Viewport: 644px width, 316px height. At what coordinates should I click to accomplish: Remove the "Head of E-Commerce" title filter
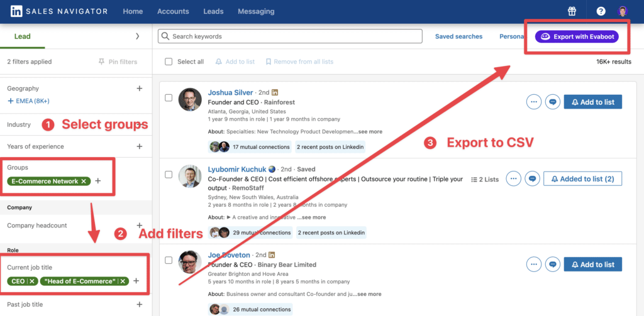pos(123,281)
